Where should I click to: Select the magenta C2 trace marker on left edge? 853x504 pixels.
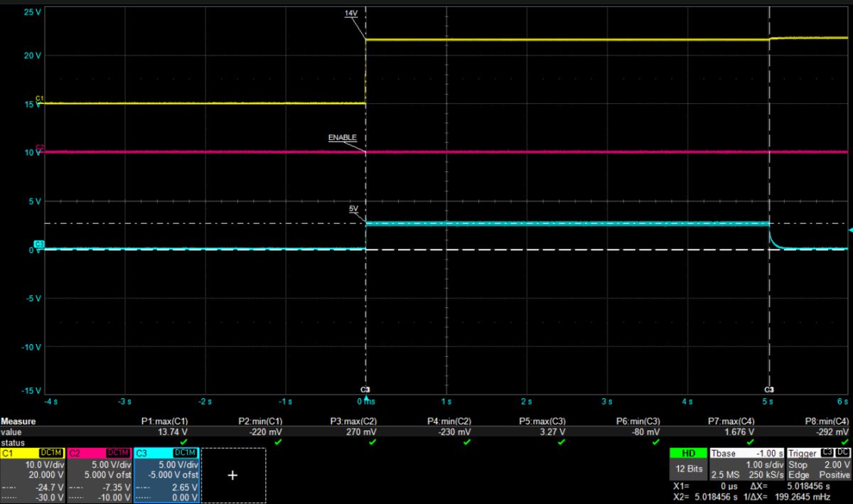coord(40,147)
